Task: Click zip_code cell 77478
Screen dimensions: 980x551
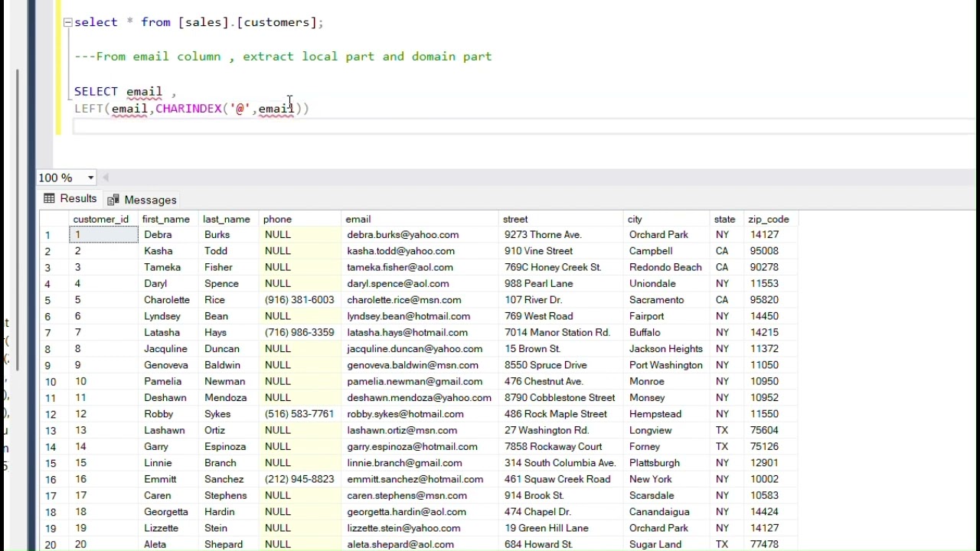Action: (x=771, y=544)
